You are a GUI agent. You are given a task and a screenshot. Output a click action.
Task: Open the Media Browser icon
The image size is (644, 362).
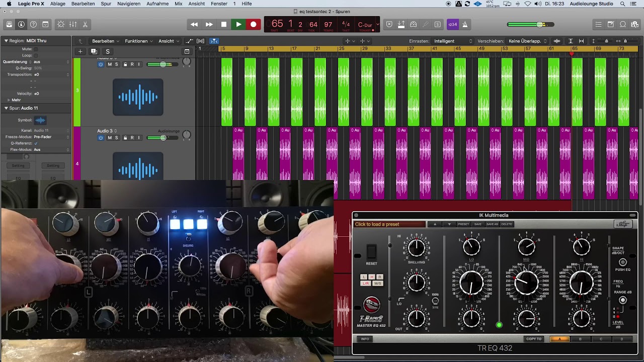point(634,24)
